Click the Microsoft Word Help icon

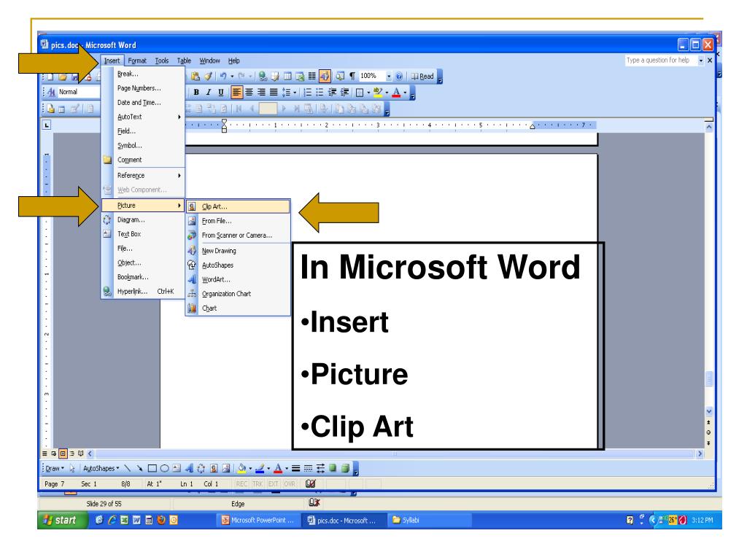399,76
